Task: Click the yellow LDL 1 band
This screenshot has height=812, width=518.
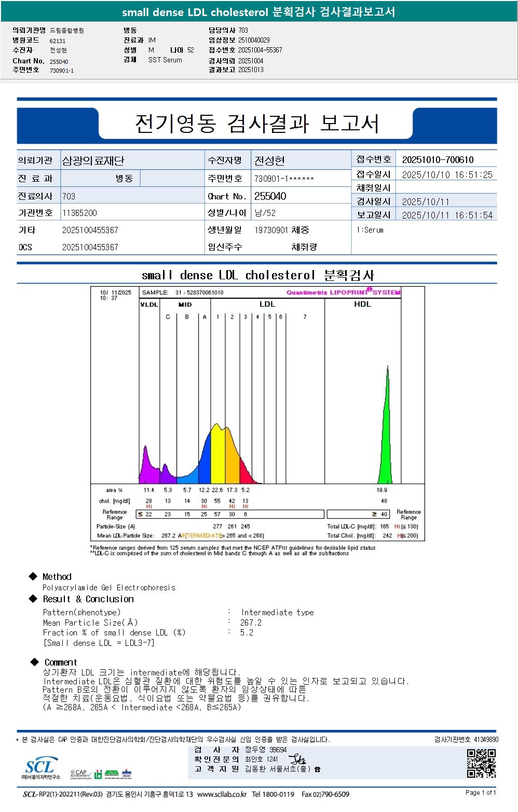Action: (x=217, y=452)
